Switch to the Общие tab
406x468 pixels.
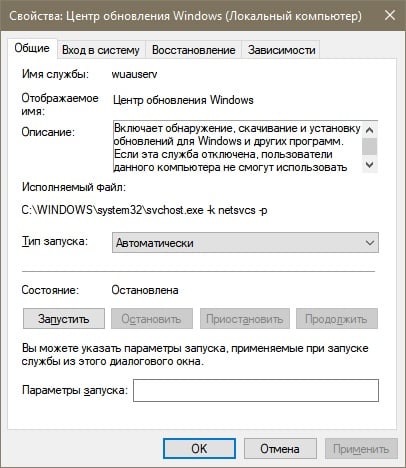click(x=32, y=48)
